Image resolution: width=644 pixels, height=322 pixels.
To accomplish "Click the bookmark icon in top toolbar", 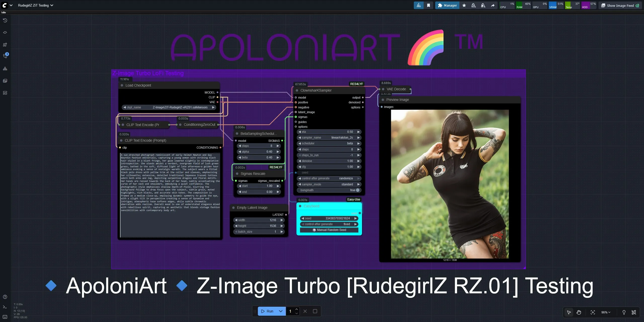I will tap(428, 5).
